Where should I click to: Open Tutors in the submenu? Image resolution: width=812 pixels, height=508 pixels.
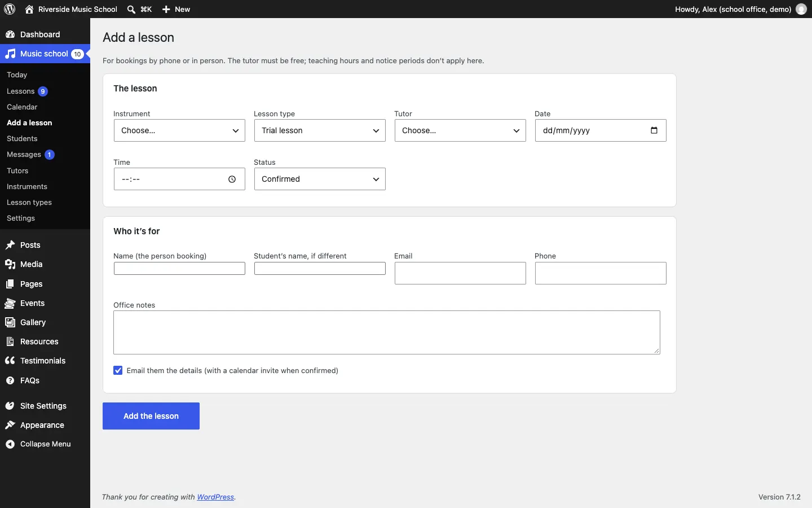tap(17, 171)
